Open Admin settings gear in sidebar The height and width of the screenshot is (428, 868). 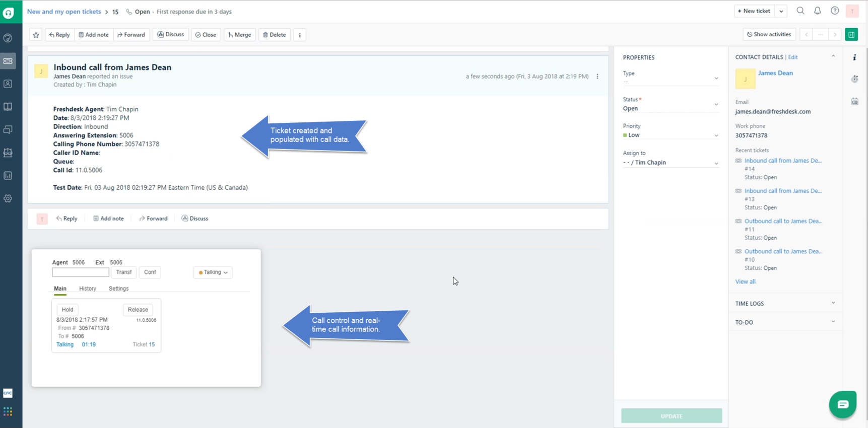pyautogui.click(x=8, y=198)
